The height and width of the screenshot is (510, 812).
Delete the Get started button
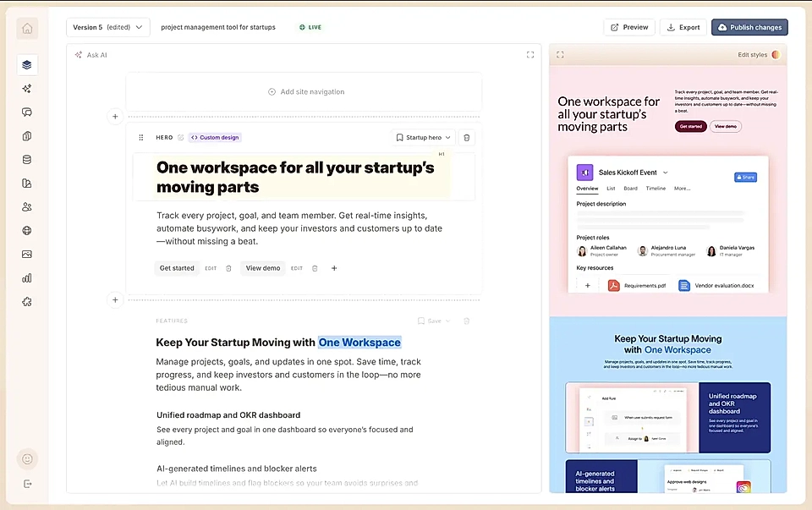pos(228,268)
